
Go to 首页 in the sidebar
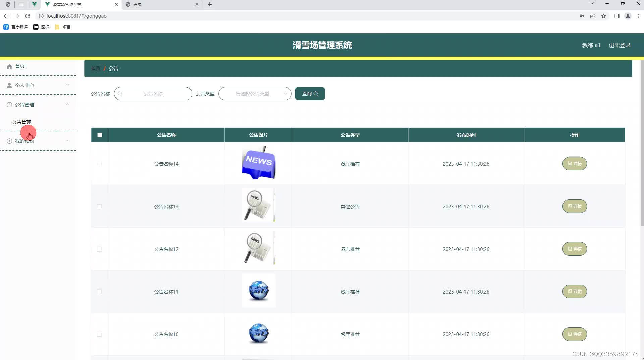click(38, 66)
